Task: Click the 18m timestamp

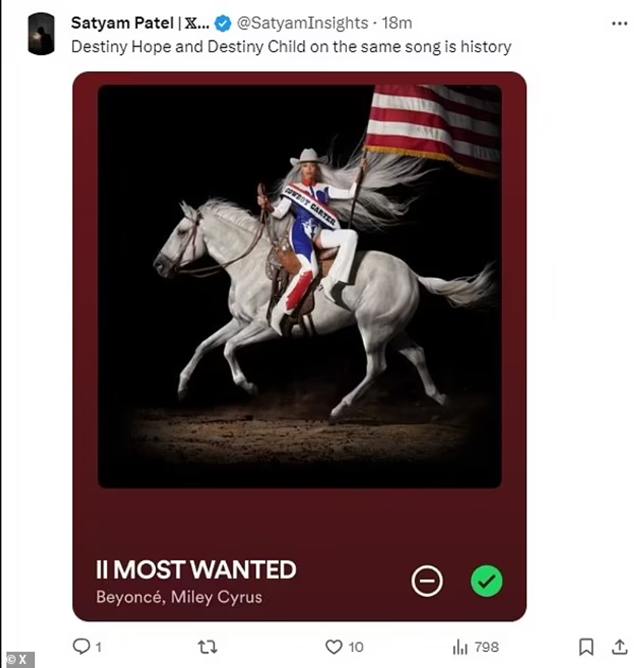Action: [x=397, y=24]
